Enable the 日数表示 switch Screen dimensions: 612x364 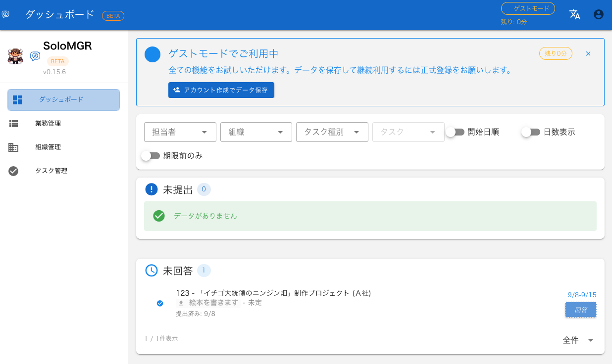point(531,132)
